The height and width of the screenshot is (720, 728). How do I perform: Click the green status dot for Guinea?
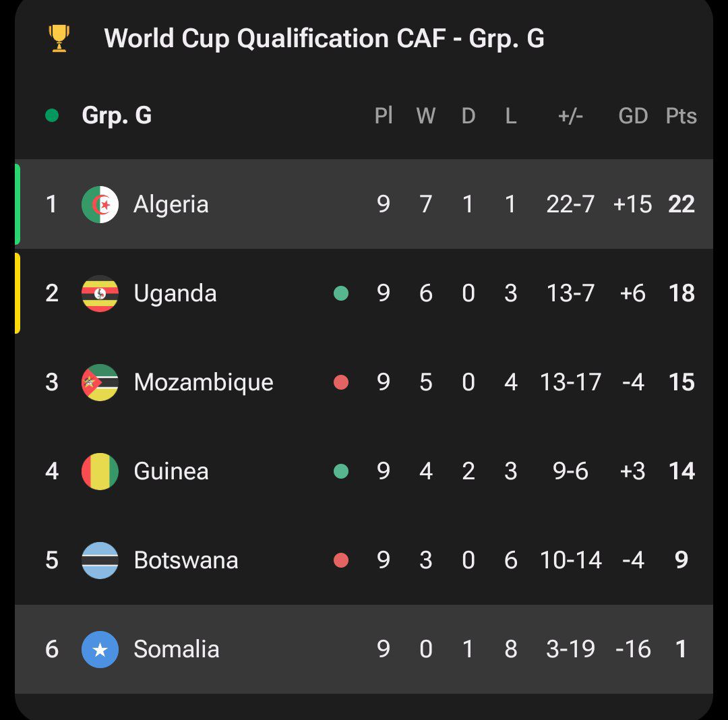[341, 471]
